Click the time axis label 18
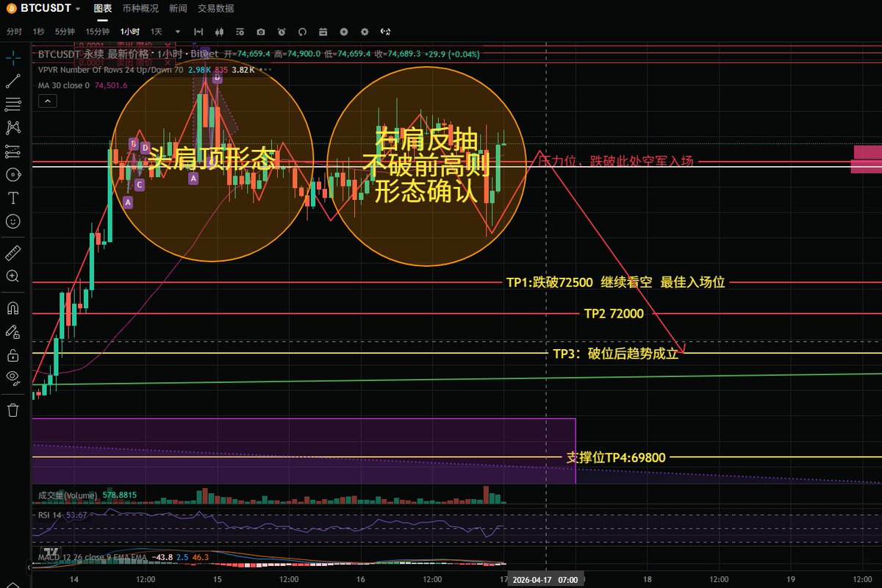The height and width of the screenshot is (588, 882). [647, 580]
